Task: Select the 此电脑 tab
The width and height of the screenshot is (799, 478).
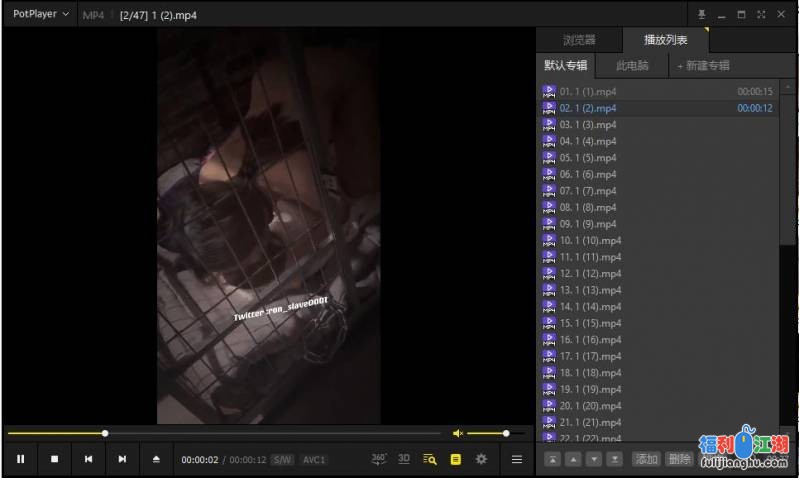Action: (632, 65)
